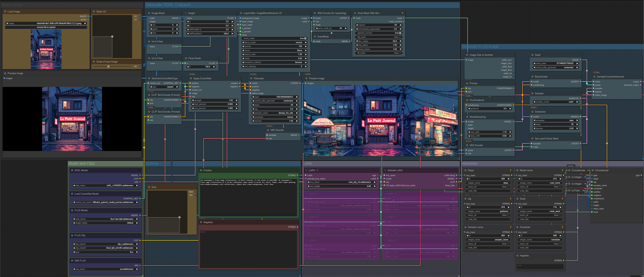Click the help icon on Grow Mask With Blur
The image size is (644, 277).
click(402, 13)
